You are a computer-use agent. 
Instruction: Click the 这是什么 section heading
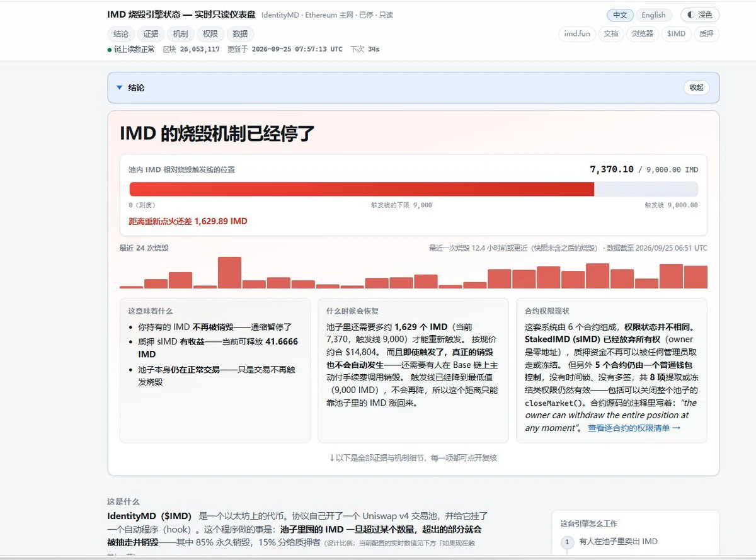(x=123, y=502)
